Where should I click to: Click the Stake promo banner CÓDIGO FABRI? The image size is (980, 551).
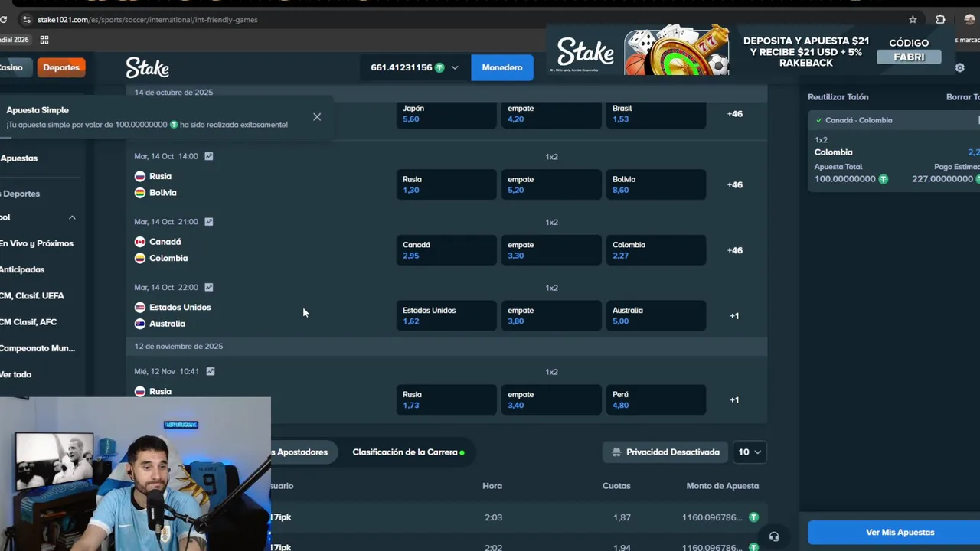pyautogui.click(x=753, y=51)
